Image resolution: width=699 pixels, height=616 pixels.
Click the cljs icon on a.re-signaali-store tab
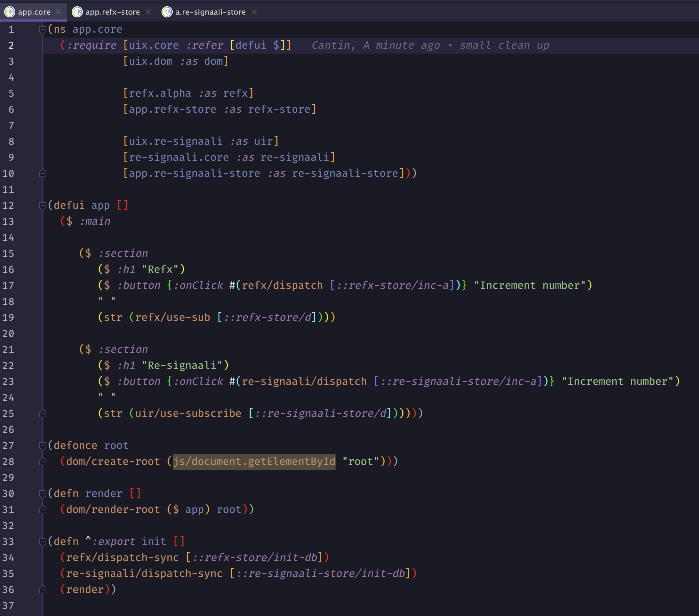[167, 12]
